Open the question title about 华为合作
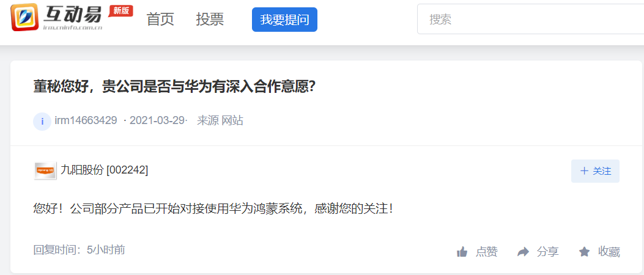The image size is (644, 275). (x=174, y=86)
